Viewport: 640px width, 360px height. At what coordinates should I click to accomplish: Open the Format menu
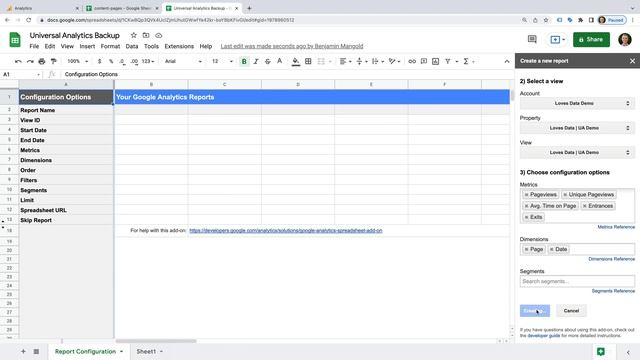coord(110,47)
